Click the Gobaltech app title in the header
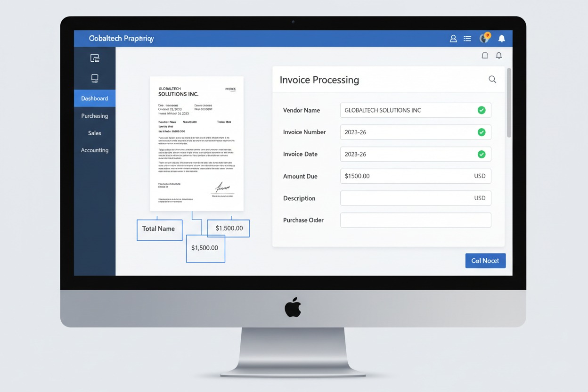 (122, 39)
